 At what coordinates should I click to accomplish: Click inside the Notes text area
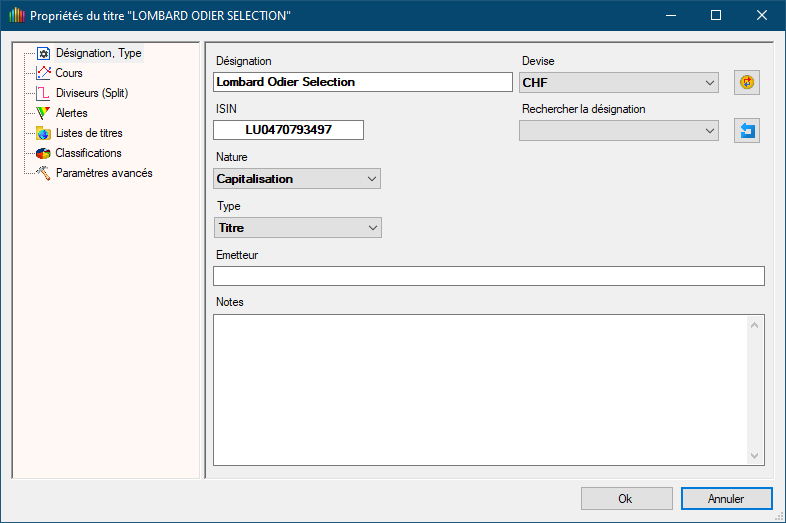click(x=480, y=388)
